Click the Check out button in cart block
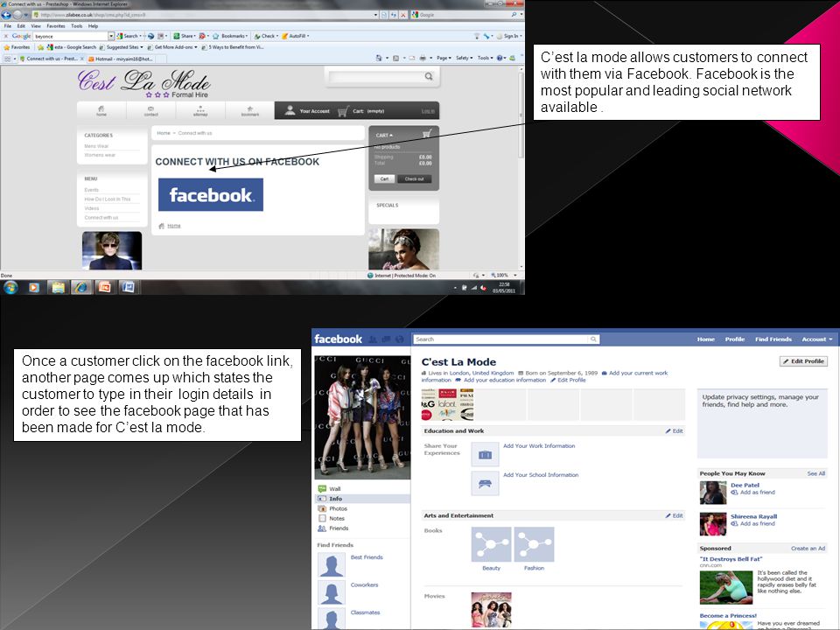This screenshot has height=630, width=840. tap(414, 178)
